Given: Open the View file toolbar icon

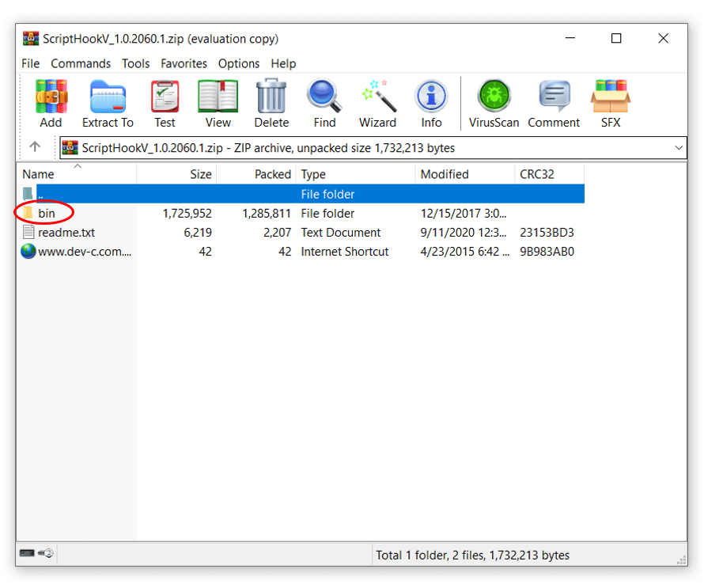Looking at the screenshot, I should [218, 103].
